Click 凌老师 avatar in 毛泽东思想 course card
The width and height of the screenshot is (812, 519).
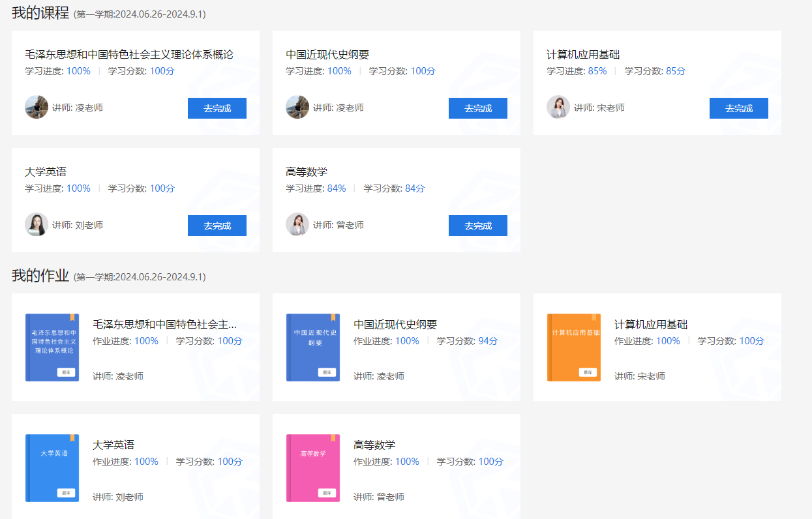point(37,107)
